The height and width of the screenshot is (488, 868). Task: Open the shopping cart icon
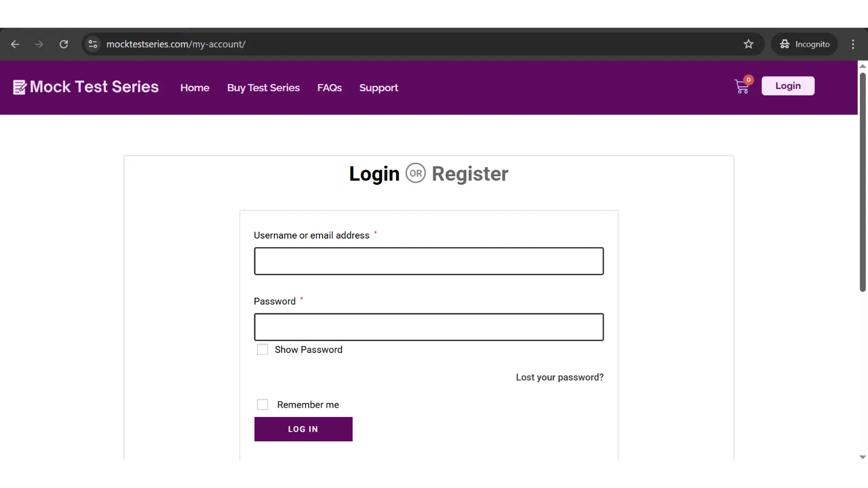742,86
